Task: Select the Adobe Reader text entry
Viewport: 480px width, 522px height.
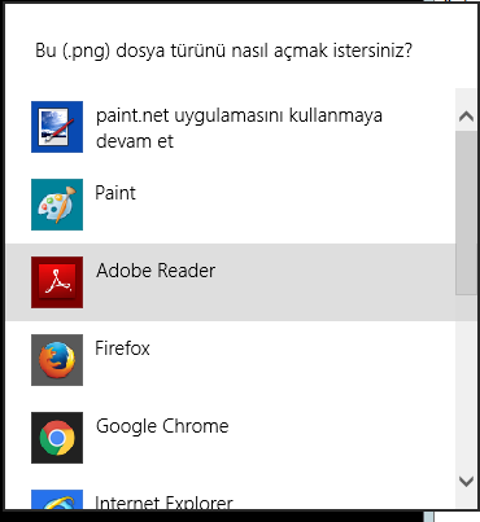Action: 156,270
